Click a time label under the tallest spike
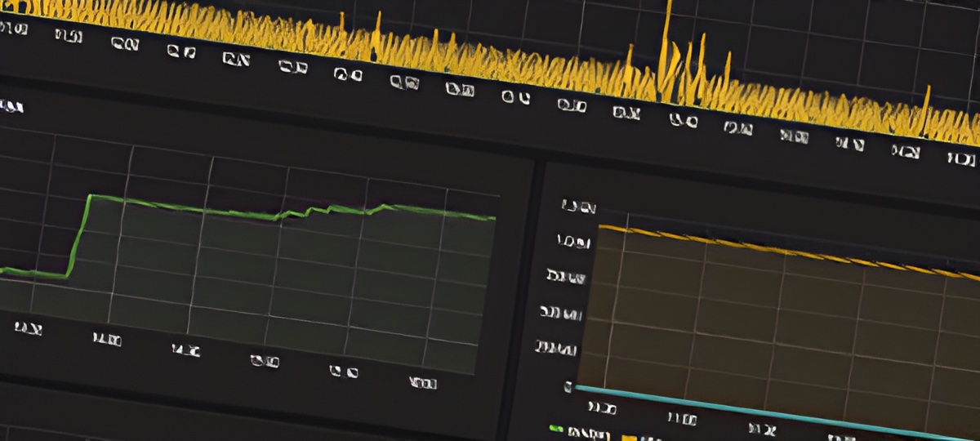The height and width of the screenshot is (441, 980). (x=683, y=120)
